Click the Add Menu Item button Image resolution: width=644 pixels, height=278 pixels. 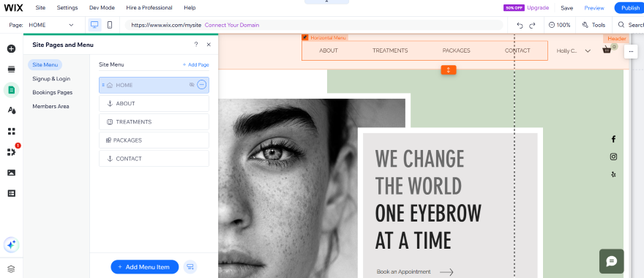(145, 267)
